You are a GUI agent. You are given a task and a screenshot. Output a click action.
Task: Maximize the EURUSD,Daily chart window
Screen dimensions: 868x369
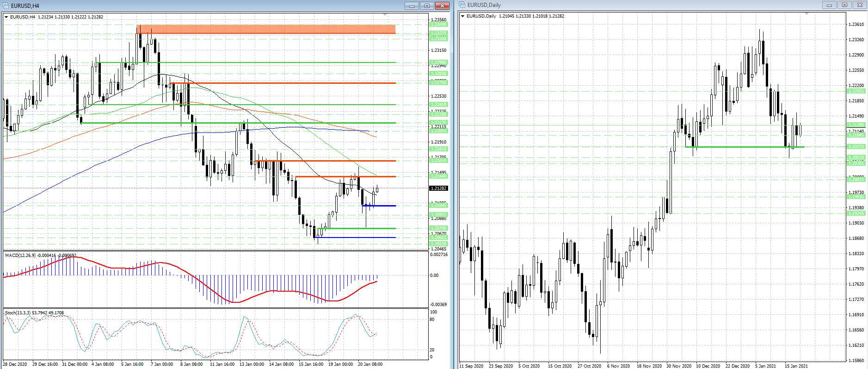tap(844, 5)
